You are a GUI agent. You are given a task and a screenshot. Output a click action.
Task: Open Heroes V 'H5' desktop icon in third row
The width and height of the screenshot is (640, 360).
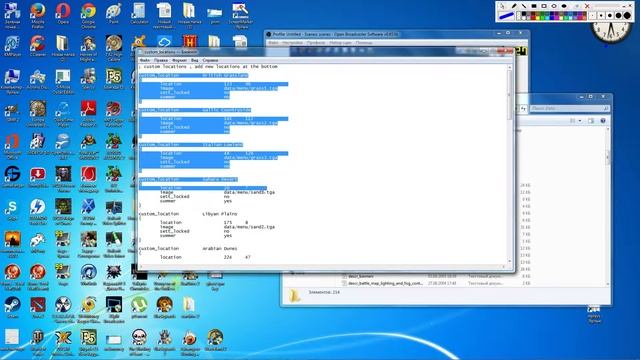click(113, 78)
